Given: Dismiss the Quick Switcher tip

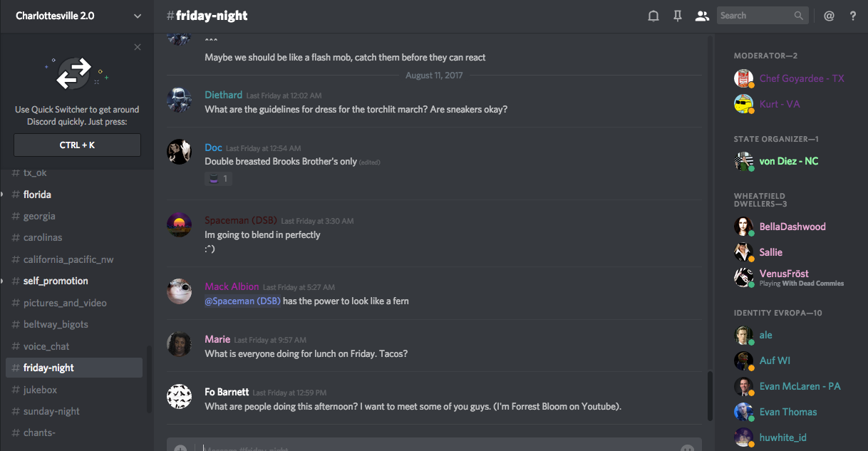Looking at the screenshot, I should 138,47.
